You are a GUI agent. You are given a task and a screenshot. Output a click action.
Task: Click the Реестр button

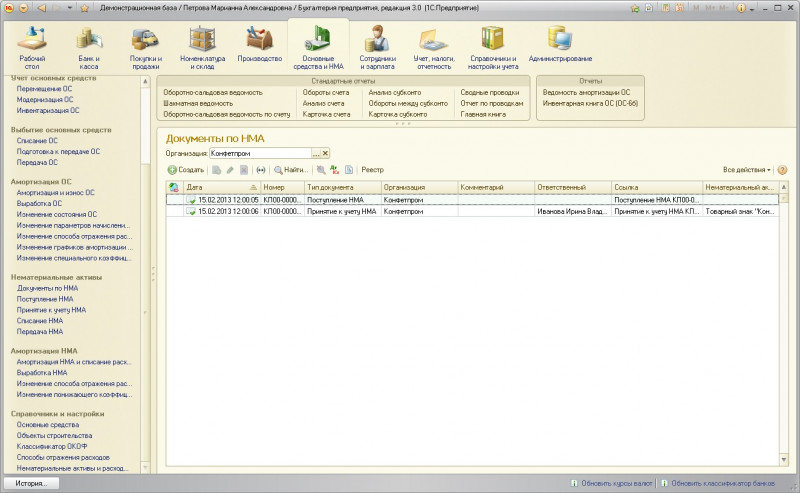click(372, 170)
